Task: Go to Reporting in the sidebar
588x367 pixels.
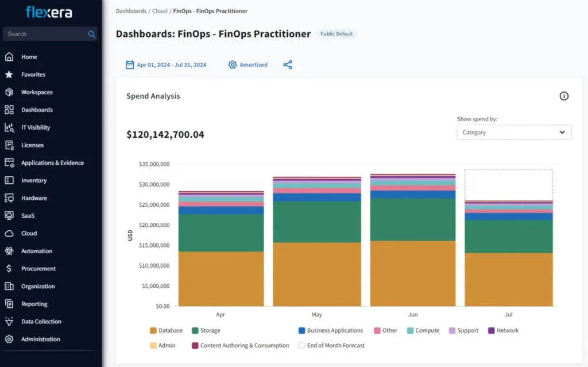Action: (34, 304)
